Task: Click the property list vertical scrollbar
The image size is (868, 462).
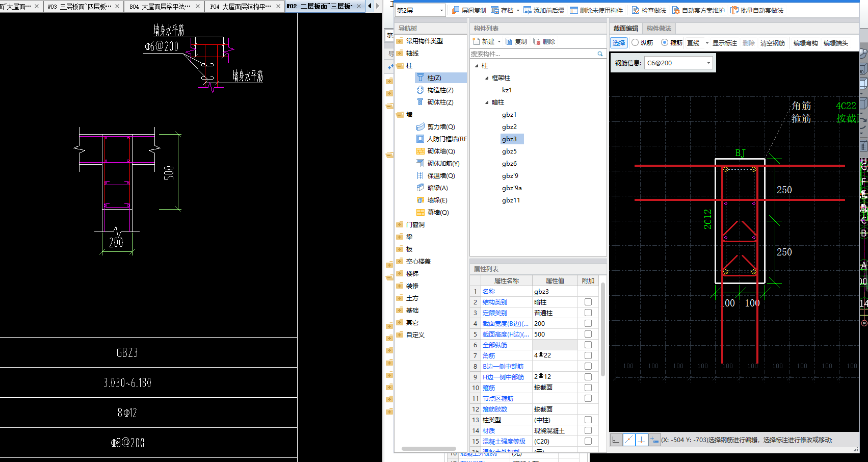Action: click(603, 329)
